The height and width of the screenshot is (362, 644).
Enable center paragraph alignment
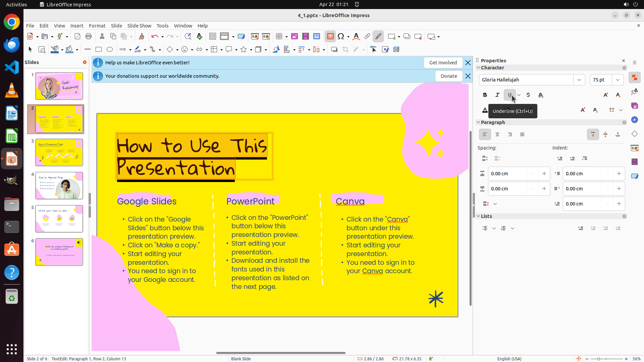click(x=497, y=134)
